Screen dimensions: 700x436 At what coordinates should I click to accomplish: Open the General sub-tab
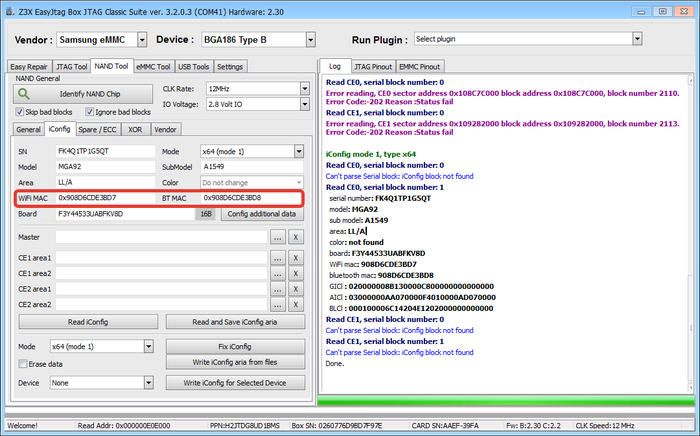[x=28, y=129]
